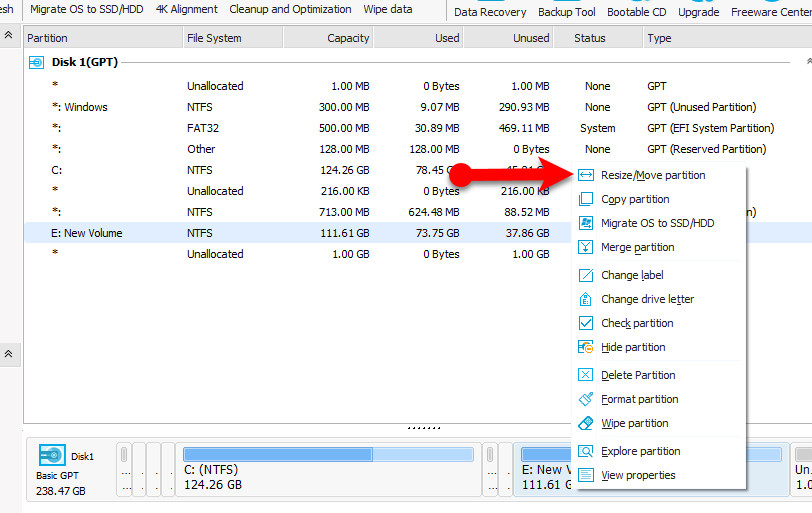
Task: Sort by the Capacity column header
Action: point(348,38)
